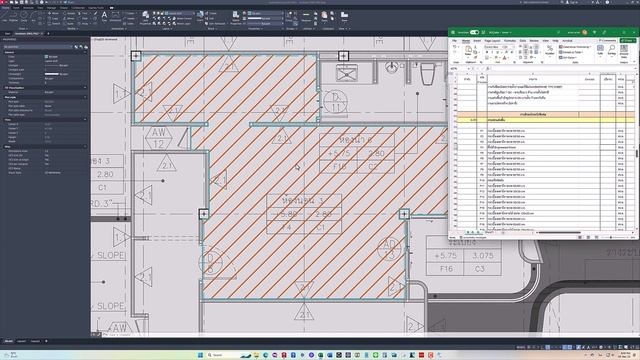640x360 pixels.
Task: Open Layer Properties manager
Action: point(145,18)
